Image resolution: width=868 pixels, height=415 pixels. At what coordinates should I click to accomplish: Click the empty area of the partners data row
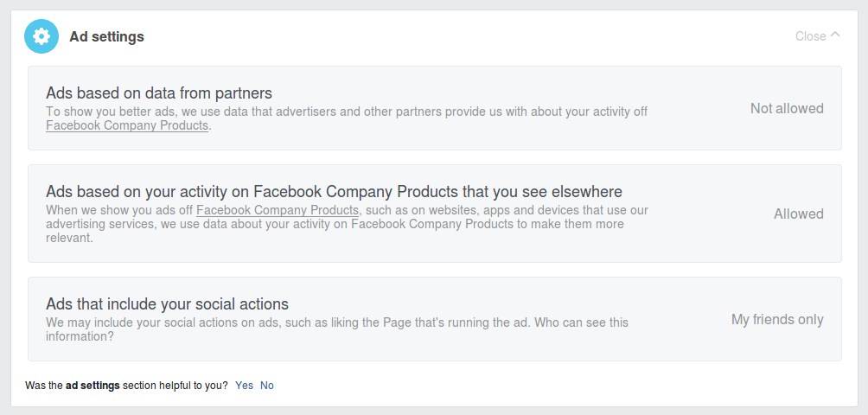point(698,108)
